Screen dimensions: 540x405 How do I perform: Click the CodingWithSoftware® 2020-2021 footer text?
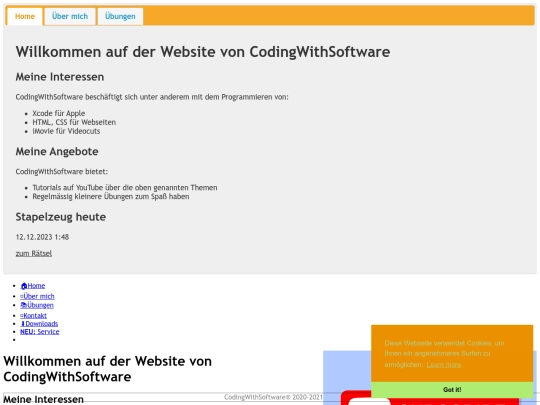tap(273, 397)
